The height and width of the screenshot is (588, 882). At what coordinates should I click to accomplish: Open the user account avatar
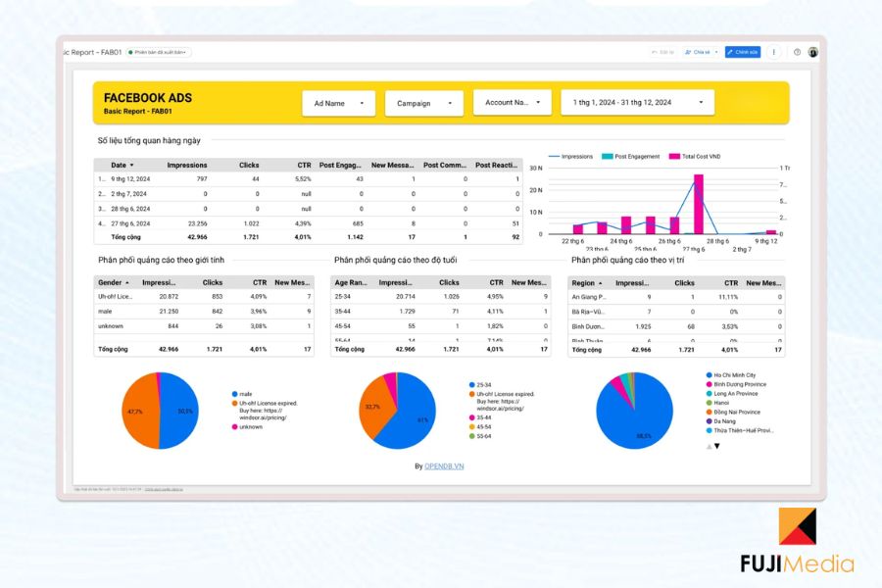point(812,52)
